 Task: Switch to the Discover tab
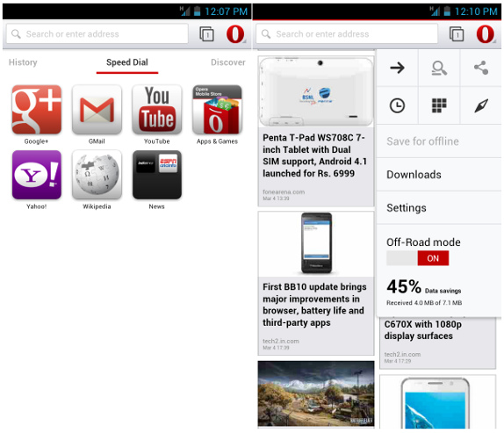[228, 62]
